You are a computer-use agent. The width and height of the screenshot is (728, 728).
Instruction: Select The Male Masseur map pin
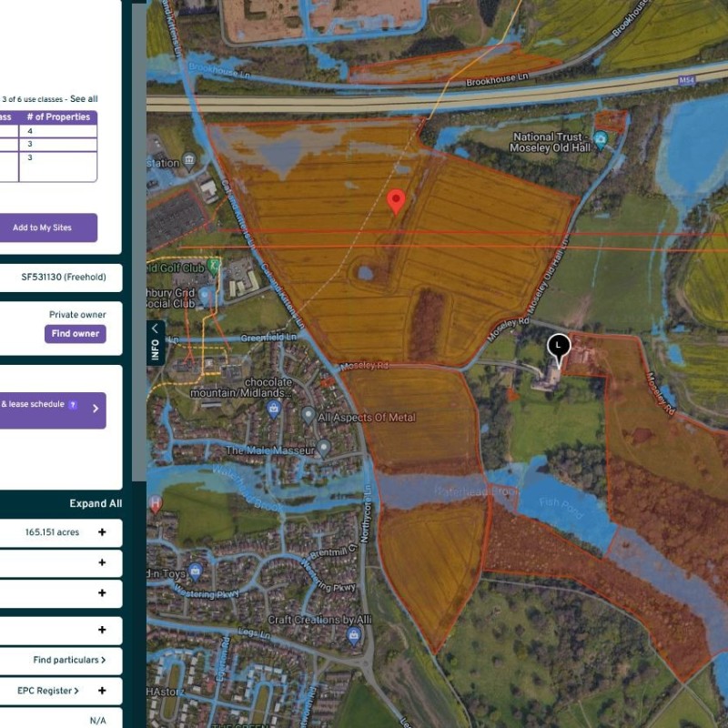[x=324, y=450]
